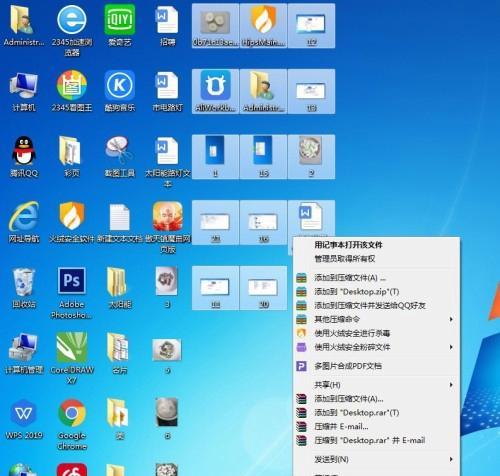The image size is (500, 476).
Task: Open the 名片 folder
Action: coord(117,347)
